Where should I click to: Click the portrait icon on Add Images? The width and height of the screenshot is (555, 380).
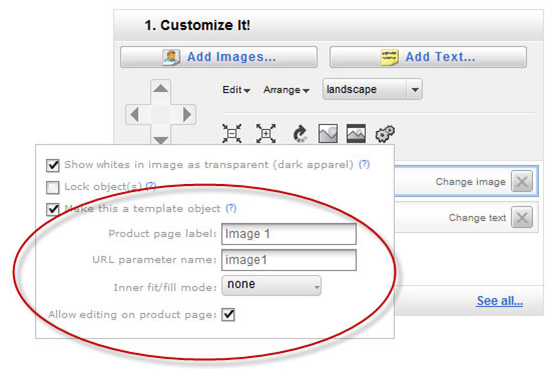pos(171,57)
